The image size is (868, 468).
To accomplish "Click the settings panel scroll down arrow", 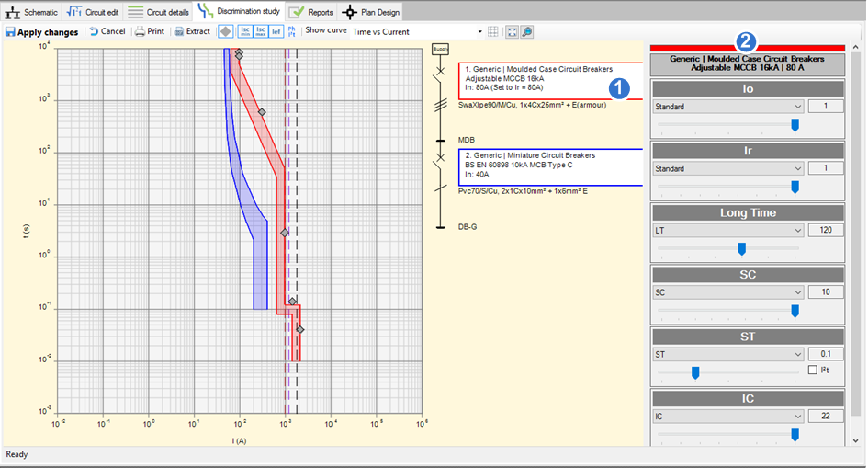I will point(856,440).
